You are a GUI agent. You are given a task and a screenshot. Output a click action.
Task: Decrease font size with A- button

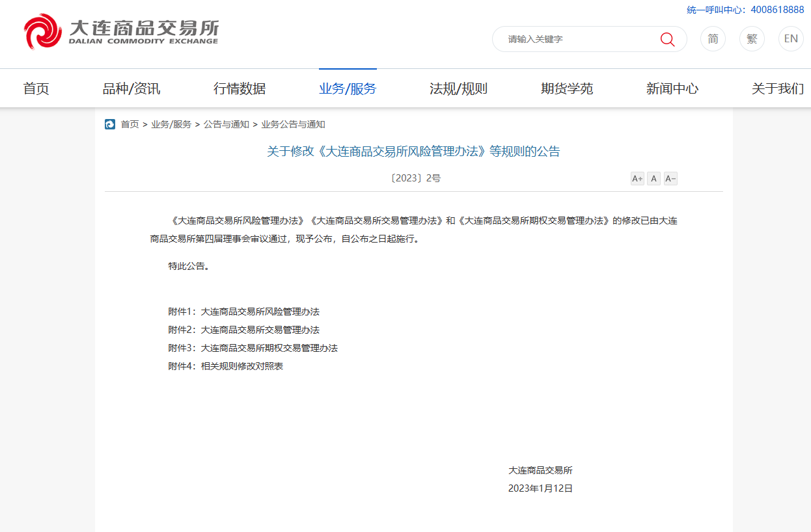coord(670,179)
